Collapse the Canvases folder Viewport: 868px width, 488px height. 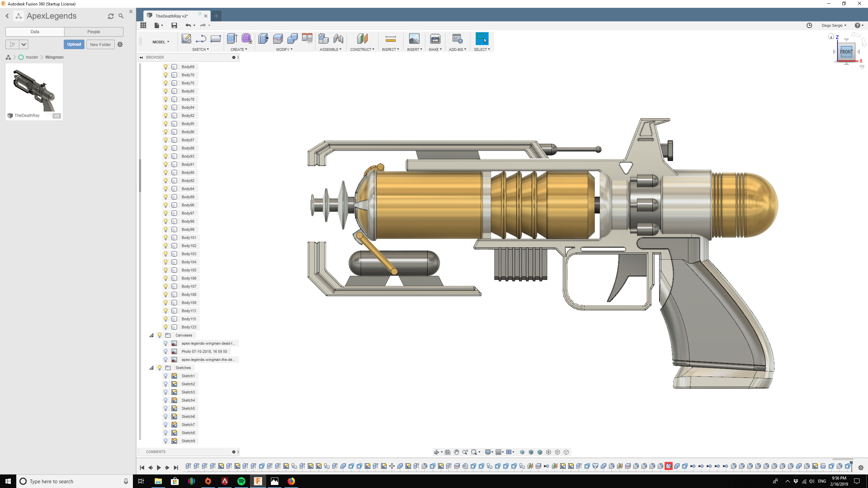tap(152, 335)
